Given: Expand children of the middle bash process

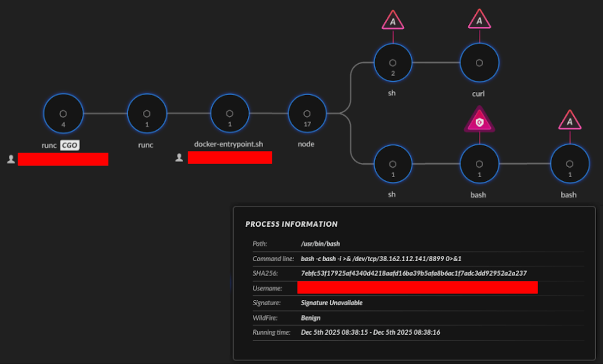Looking at the screenshot, I should click(480, 164).
